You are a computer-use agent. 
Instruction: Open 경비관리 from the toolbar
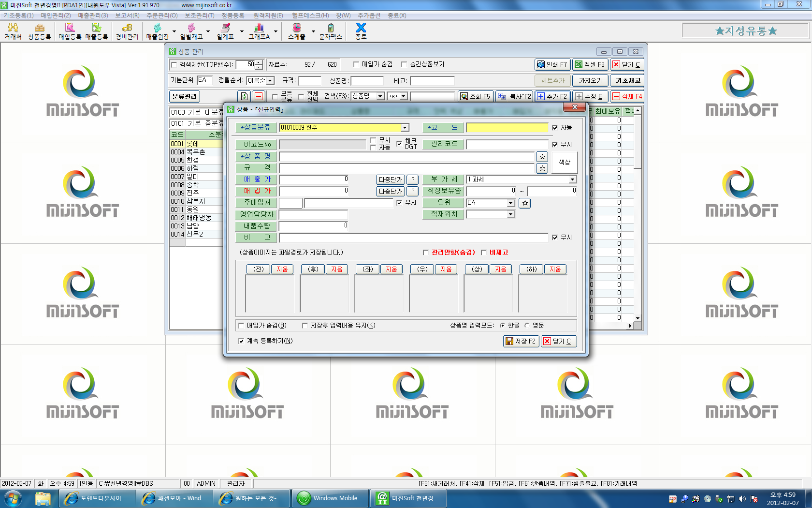pyautogui.click(x=127, y=31)
